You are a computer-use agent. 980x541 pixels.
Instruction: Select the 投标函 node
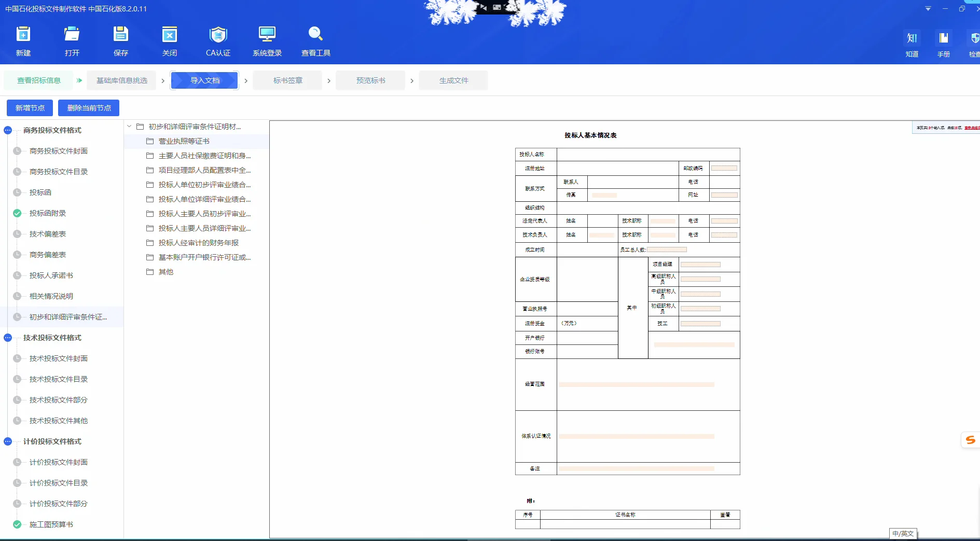pos(40,192)
